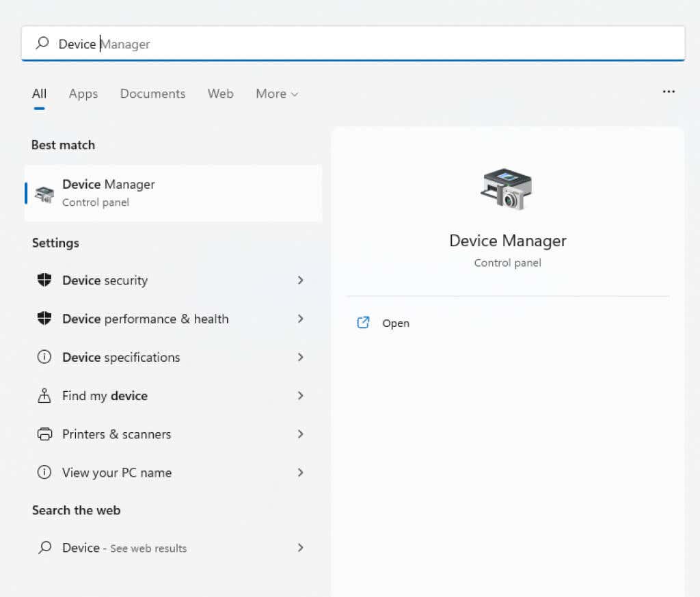Screen dimensions: 700x597
Task: Click the Best match heading
Action: click(x=63, y=145)
